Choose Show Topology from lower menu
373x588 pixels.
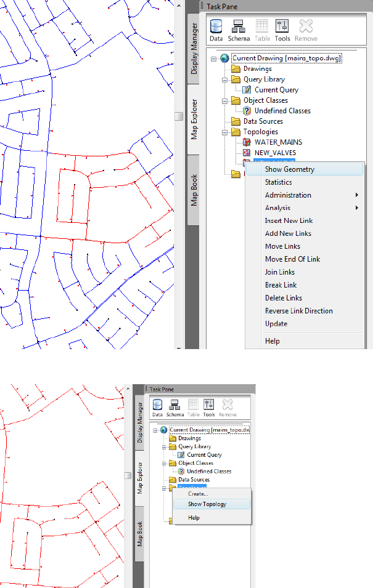[211, 504]
